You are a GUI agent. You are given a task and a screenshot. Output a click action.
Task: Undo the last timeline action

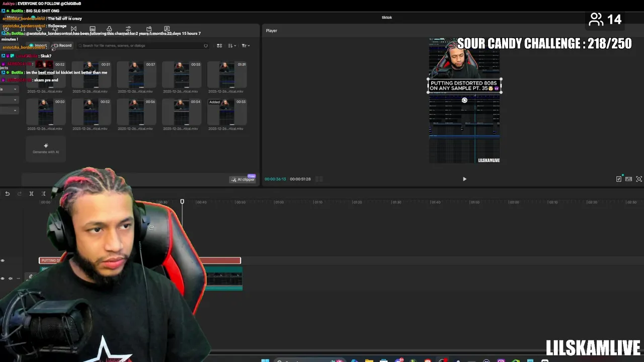8,194
